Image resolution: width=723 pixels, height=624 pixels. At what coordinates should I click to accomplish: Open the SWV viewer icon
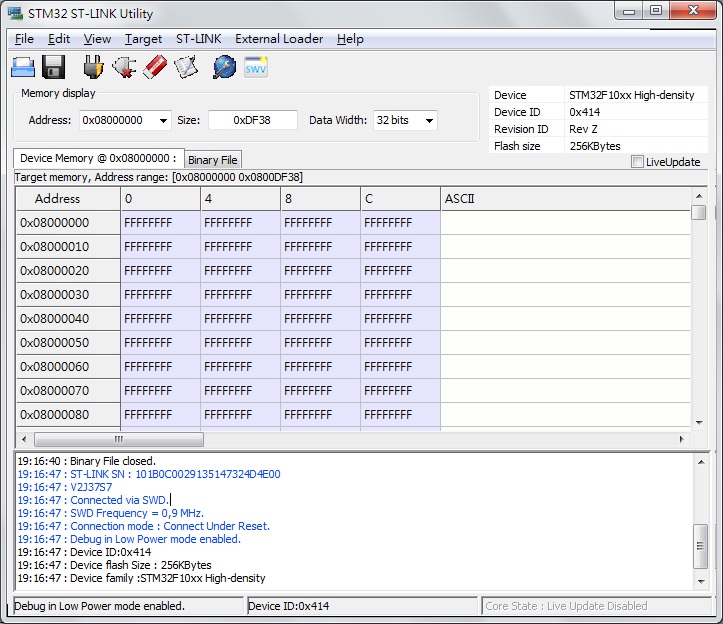click(256, 67)
